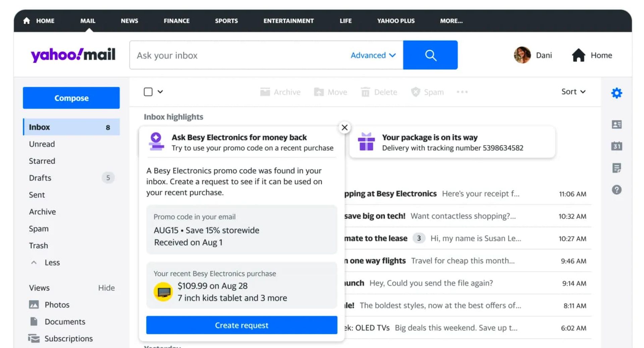Open the Subscriptions view icon

[x=34, y=339]
